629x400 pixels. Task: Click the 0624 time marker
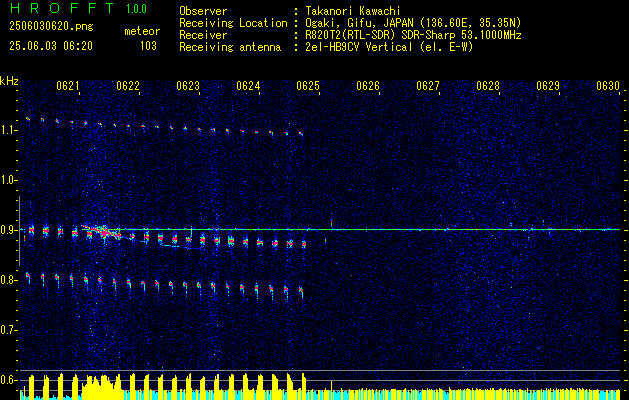[x=248, y=85]
